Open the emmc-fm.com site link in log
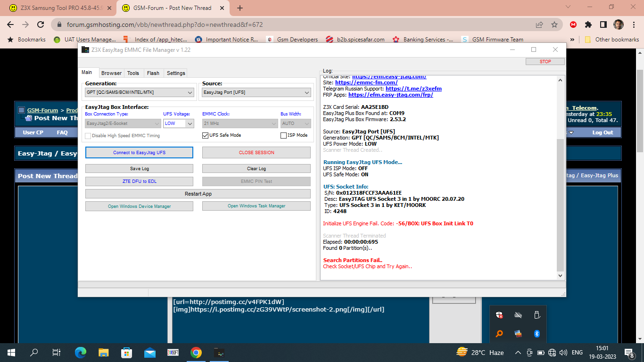Image resolution: width=644 pixels, height=362 pixels. [x=366, y=82]
